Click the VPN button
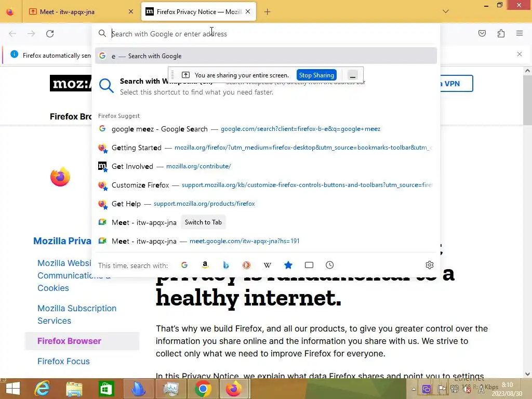The width and height of the screenshot is (532, 399). coord(456,84)
